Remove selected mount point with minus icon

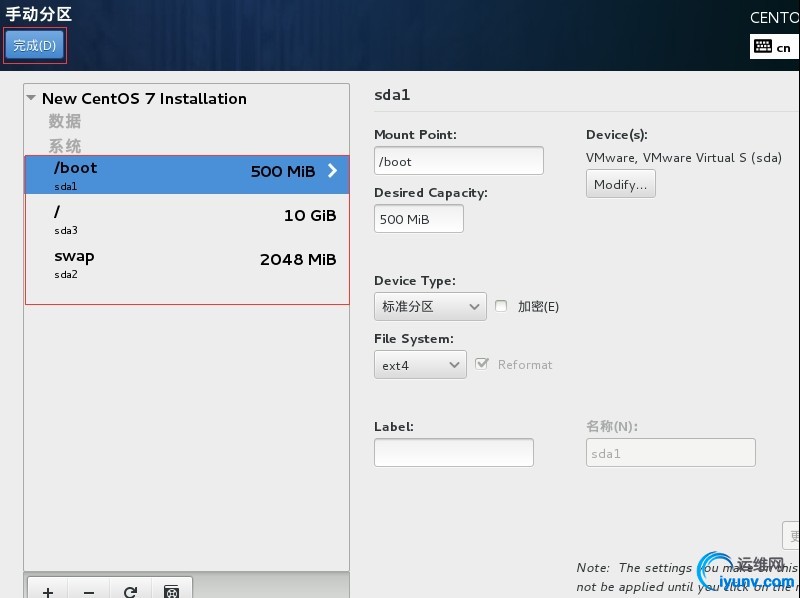89,591
